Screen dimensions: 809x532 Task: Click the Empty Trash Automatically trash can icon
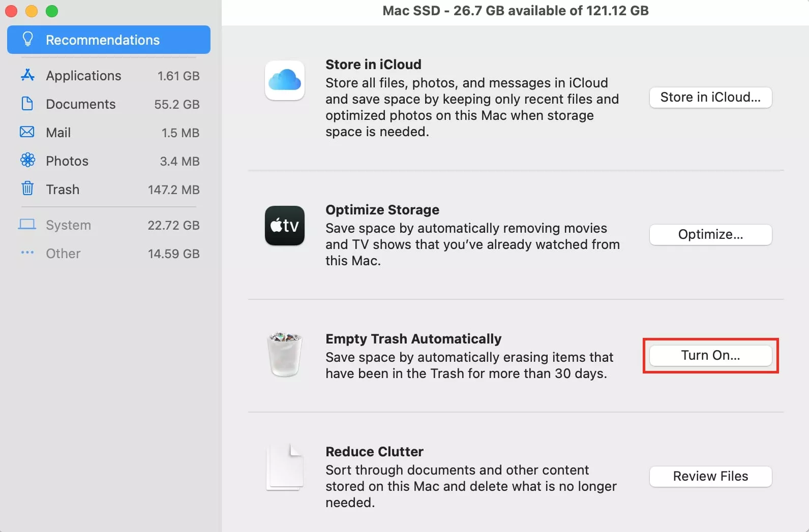[285, 355]
